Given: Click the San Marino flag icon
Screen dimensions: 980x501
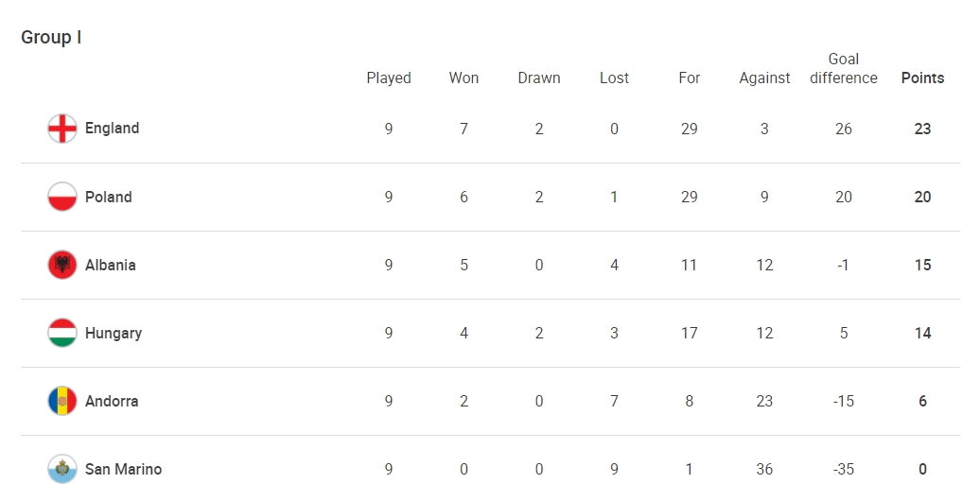Looking at the screenshot, I should (62, 469).
